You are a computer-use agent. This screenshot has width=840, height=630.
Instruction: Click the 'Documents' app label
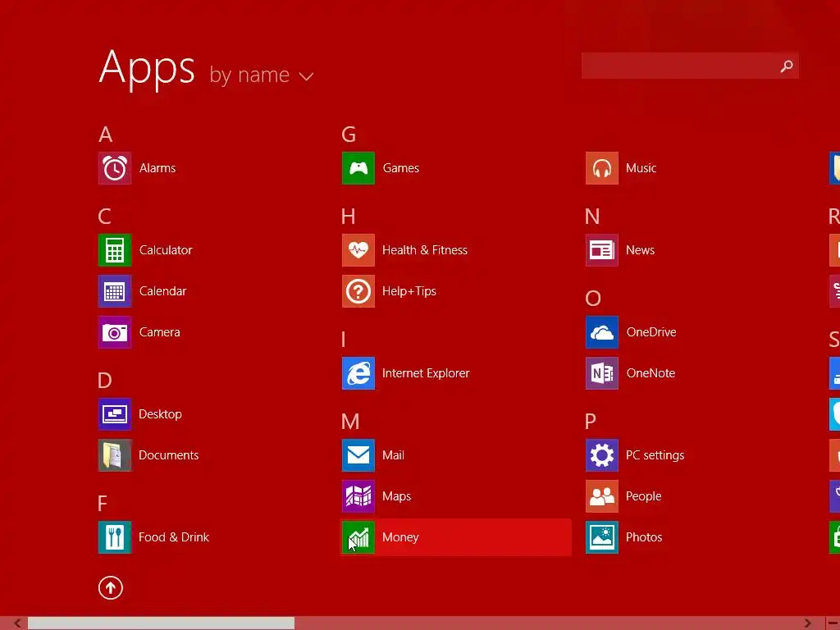(169, 455)
